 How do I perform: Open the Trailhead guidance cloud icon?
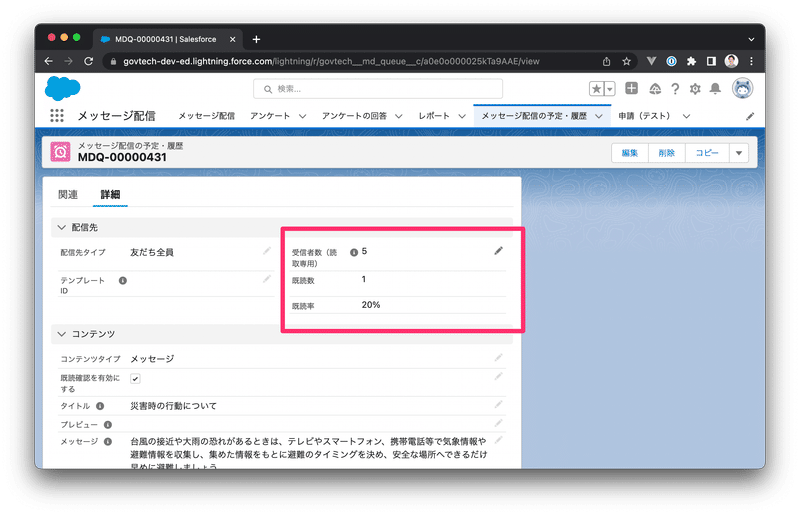coord(655,89)
